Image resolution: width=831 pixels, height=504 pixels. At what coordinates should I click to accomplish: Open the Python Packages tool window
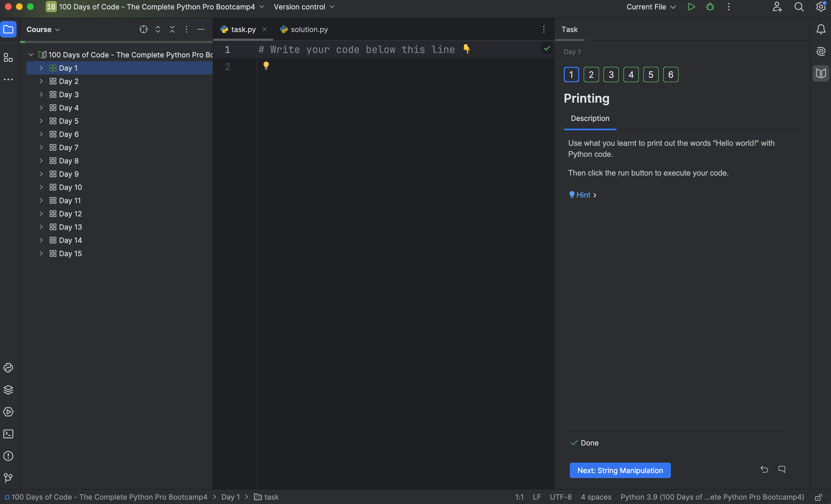[8, 390]
